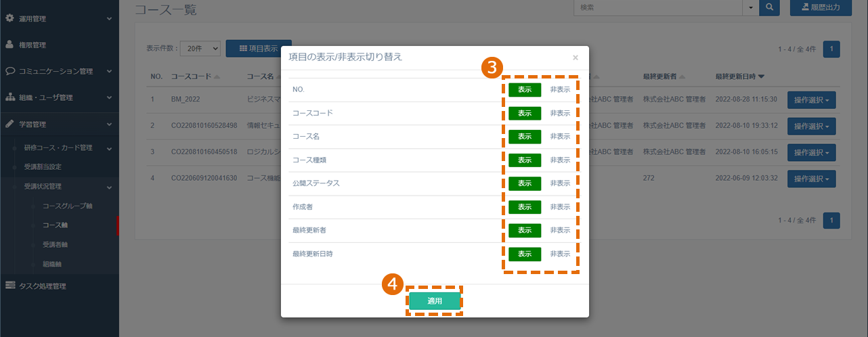Set 作成者 row to 表示

click(x=525, y=207)
